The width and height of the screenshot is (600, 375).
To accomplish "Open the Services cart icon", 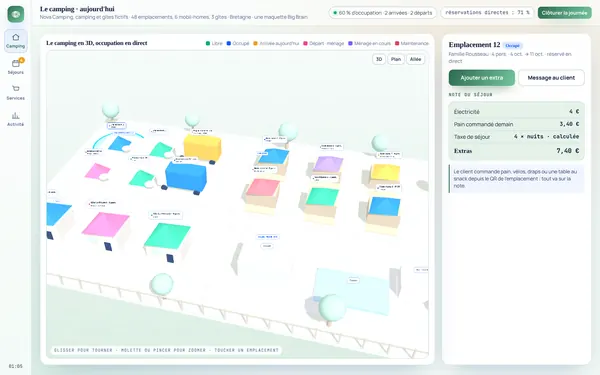I will tap(16, 89).
